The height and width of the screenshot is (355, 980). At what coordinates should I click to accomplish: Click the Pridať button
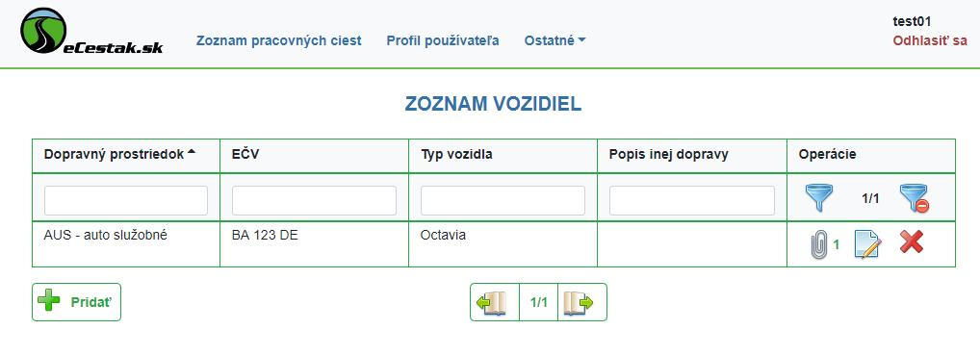[76, 302]
